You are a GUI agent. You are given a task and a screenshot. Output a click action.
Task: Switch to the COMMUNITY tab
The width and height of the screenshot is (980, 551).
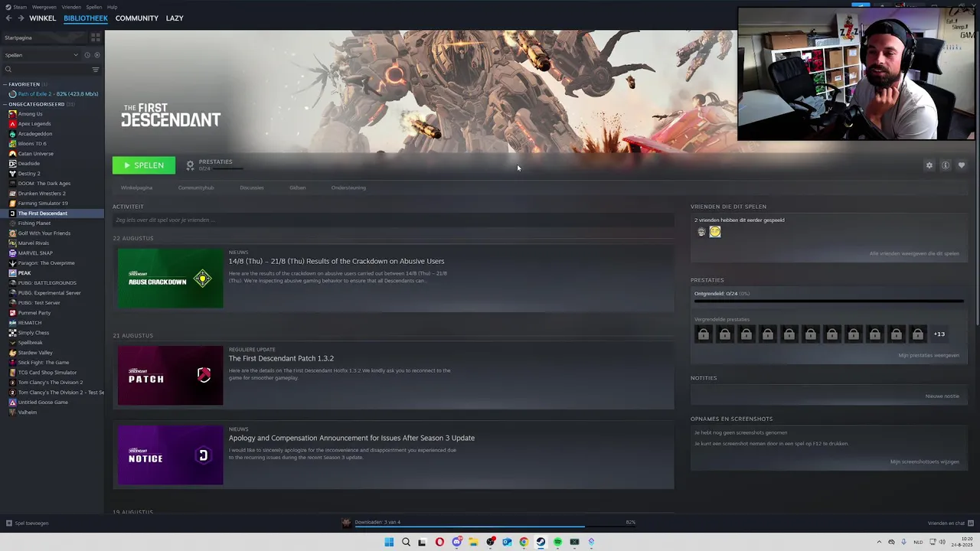point(137,18)
